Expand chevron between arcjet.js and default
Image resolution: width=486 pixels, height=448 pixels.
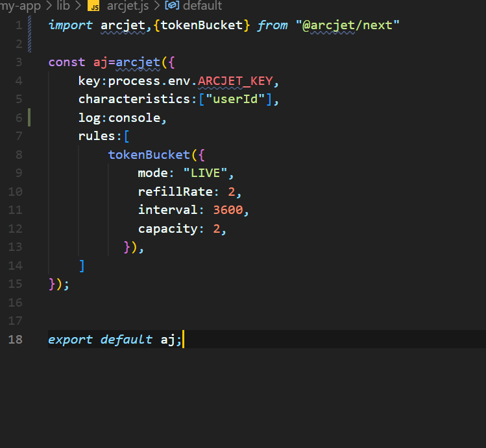pos(157,6)
